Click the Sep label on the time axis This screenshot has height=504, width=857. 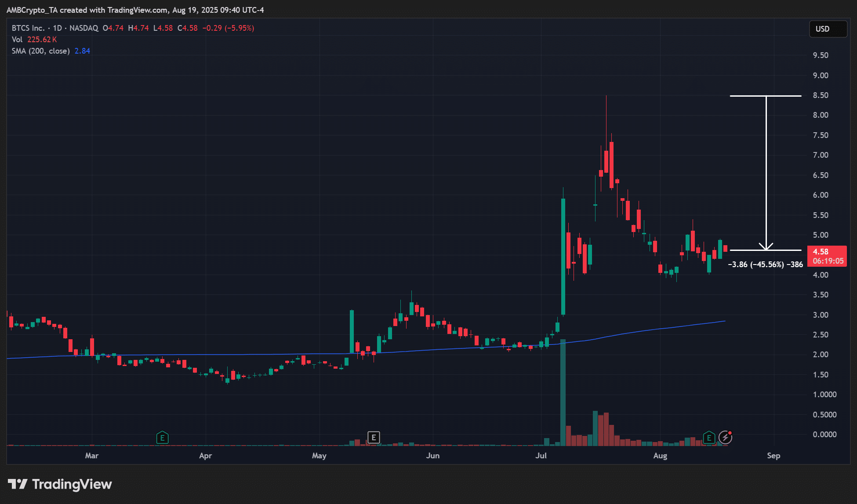click(773, 456)
